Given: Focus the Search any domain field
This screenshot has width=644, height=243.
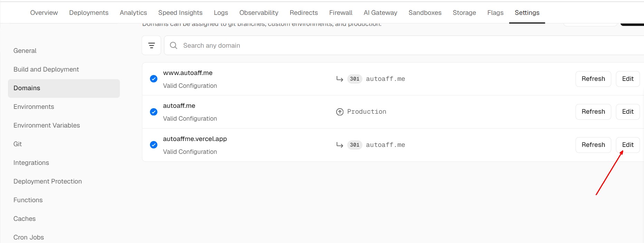Looking at the screenshot, I should (x=404, y=45).
